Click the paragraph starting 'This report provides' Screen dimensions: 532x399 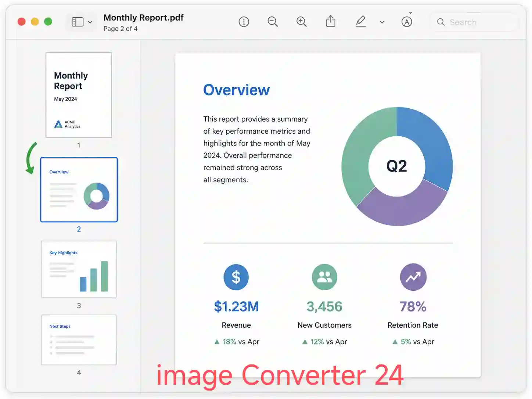tap(257, 150)
